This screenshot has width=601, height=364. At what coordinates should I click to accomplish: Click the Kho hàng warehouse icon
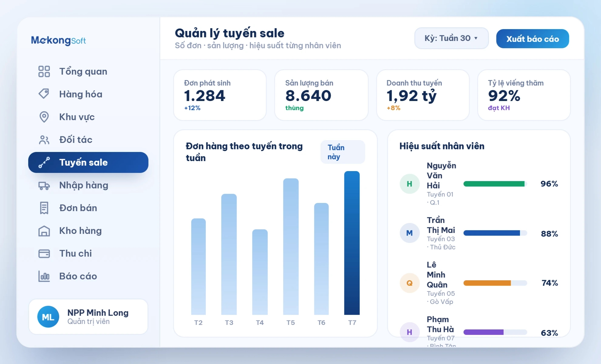coord(44,231)
